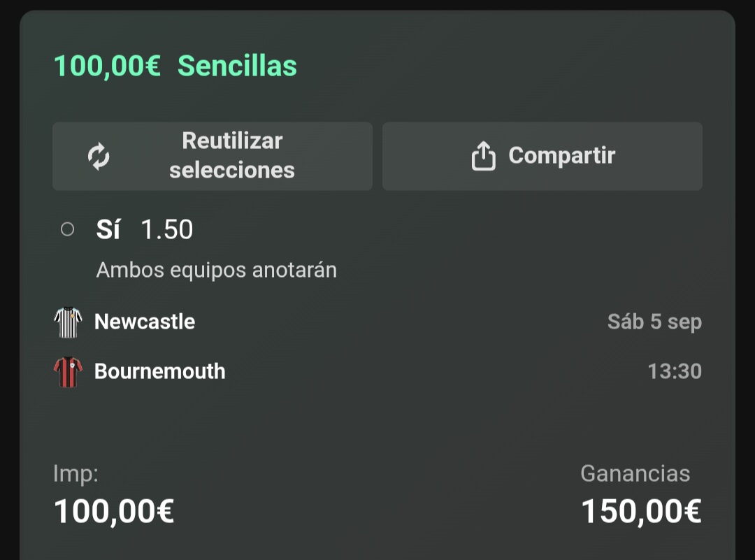The image size is (755, 560).
Task: Open the Compartir share button
Action: pyautogui.click(x=542, y=156)
